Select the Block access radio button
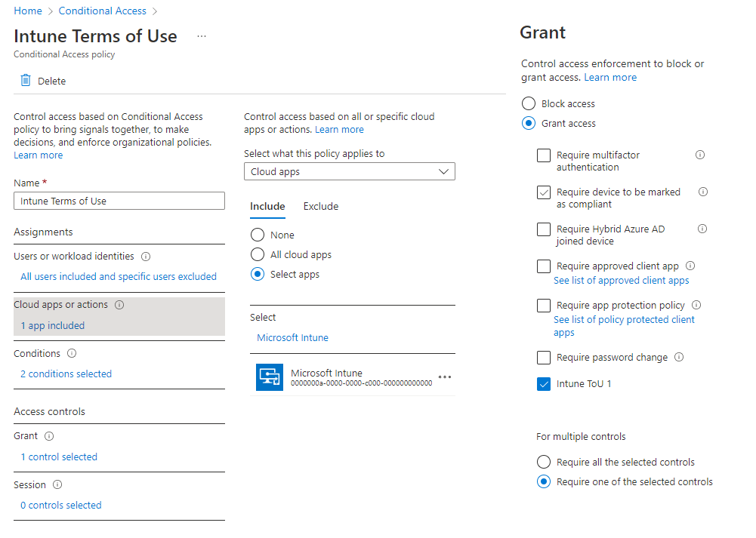This screenshot has height=538, width=756. 529,104
